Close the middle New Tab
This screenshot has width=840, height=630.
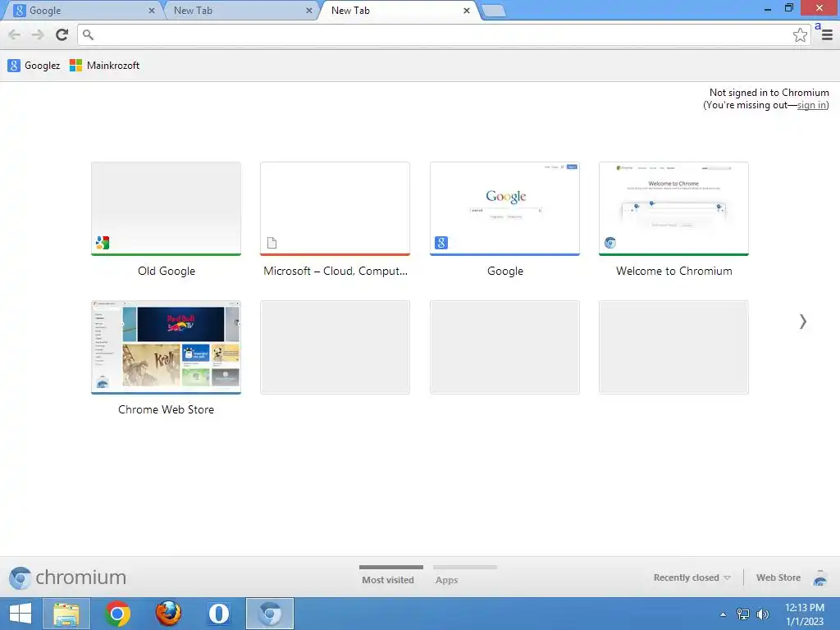[309, 10]
